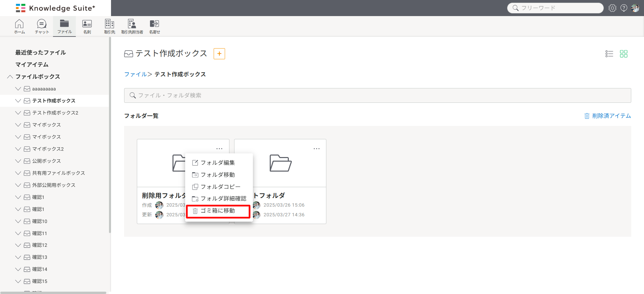Screen dimensions: 644x294
Task: Click the orange plus add button
Action: coord(219,54)
